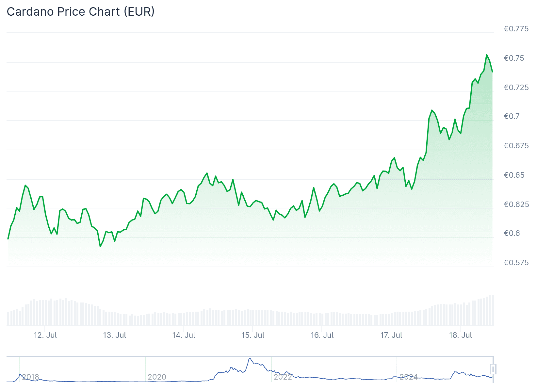Click the €0.65 price axis label
The height and width of the screenshot is (392, 537).
click(x=514, y=175)
